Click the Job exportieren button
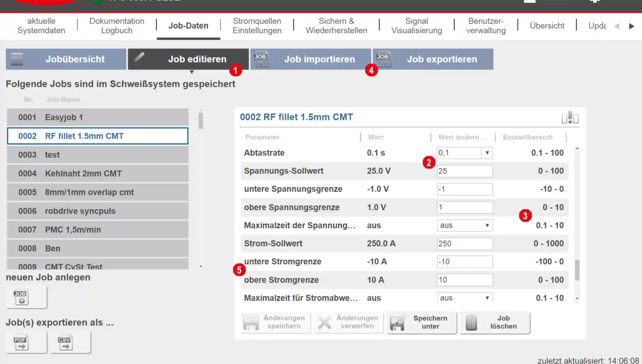Viewport: 642px width, 364px height. pyautogui.click(x=433, y=59)
